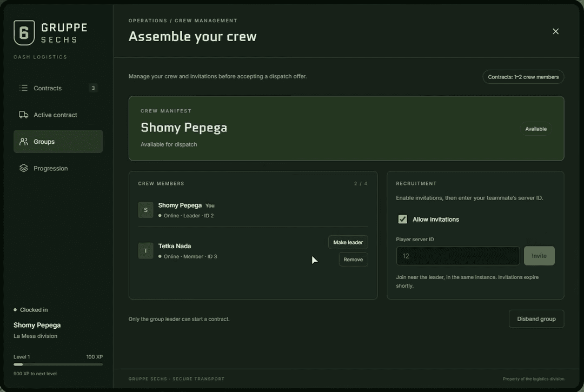Click the Active contract truck icon
584x392 pixels.
[23, 115]
